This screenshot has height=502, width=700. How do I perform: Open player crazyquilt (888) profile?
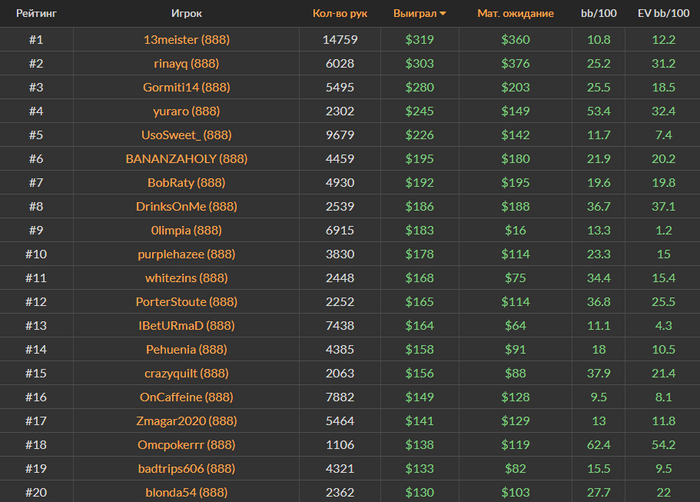pos(187,373)
